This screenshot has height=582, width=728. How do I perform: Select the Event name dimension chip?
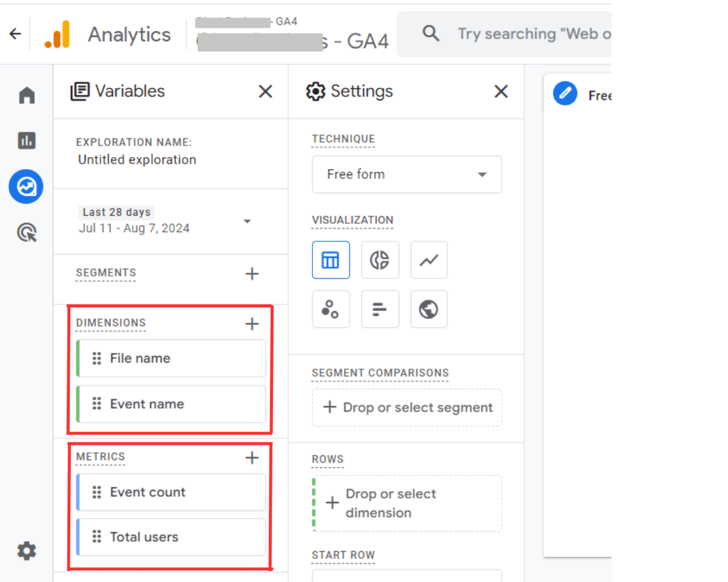click(x=171, y=404)
